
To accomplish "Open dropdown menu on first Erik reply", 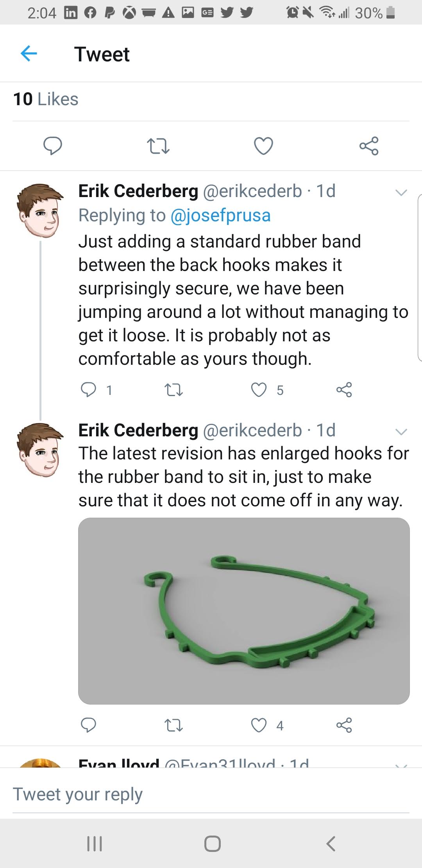I will [x=401, y=192].
